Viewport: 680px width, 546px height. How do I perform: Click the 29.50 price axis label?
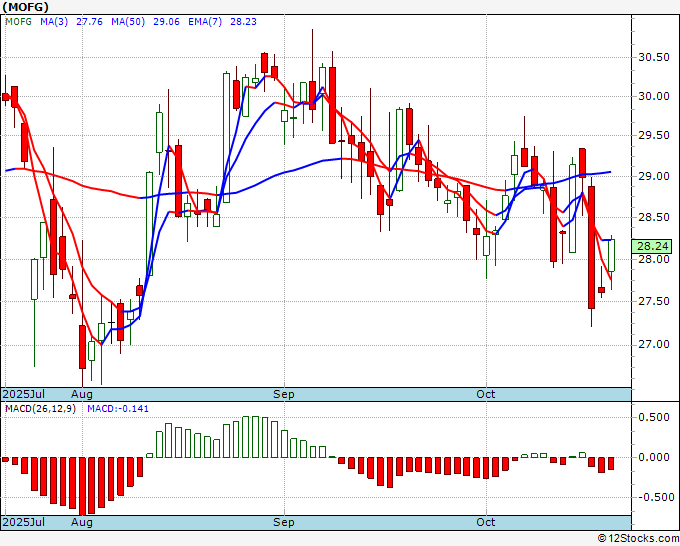point(654,136)
